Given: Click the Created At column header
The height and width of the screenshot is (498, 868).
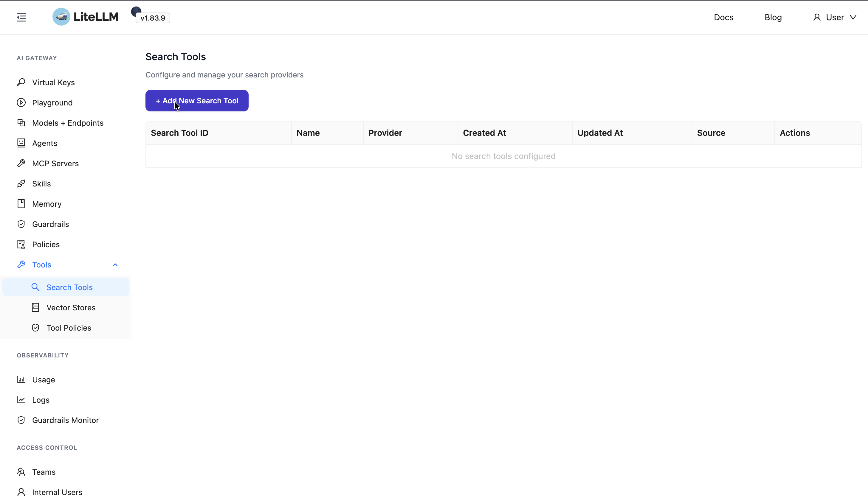Looking at the screenshot, I should point(484,133).
